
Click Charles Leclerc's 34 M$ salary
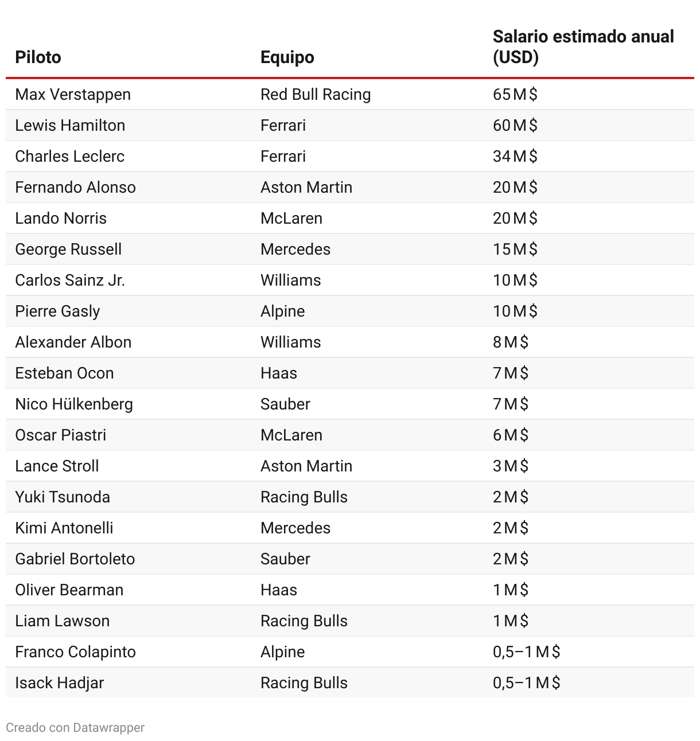pyautogui.click(x=515, y=157)
